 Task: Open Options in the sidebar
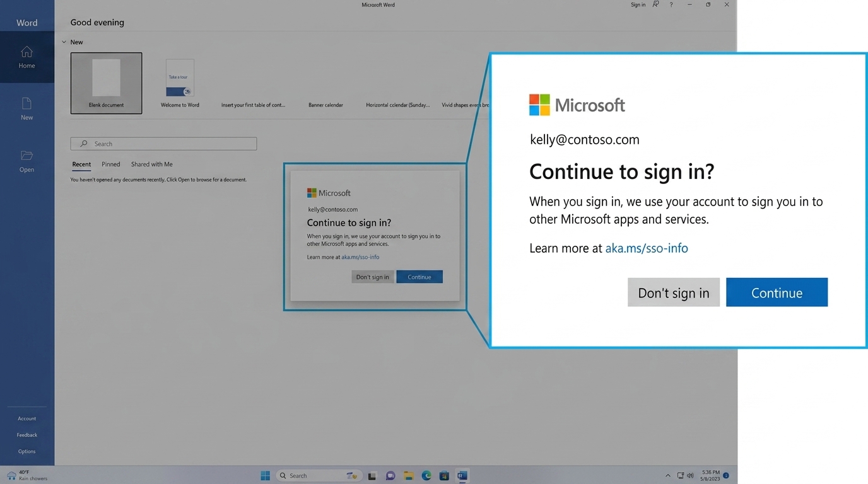pos(26,451)
